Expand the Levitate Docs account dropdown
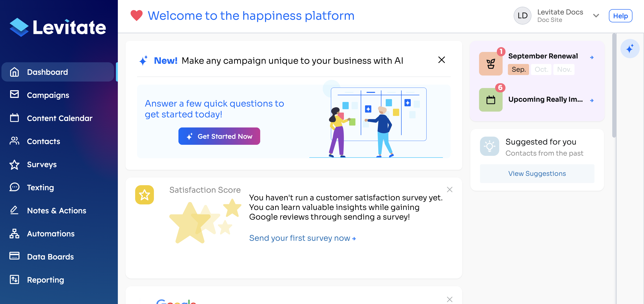Screen dimensions: 644x304 click(596, 16)
